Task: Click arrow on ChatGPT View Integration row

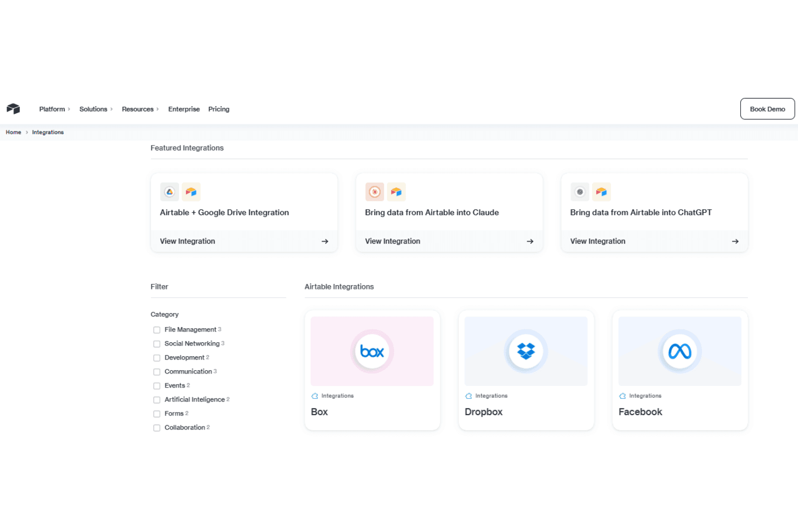Action: pyautogui.click(x=735, y=241)
